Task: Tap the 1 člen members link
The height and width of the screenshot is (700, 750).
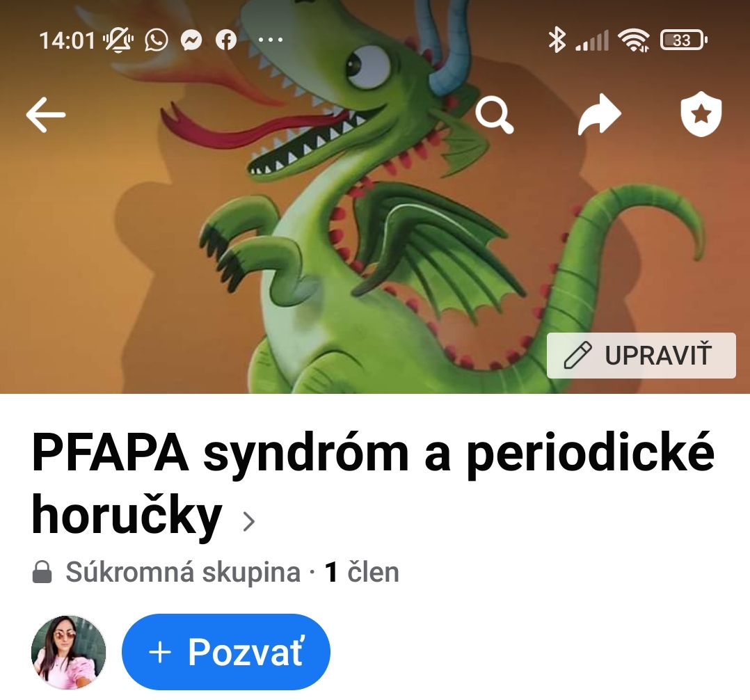Action: pyautogui.click(x=362, y=572)
